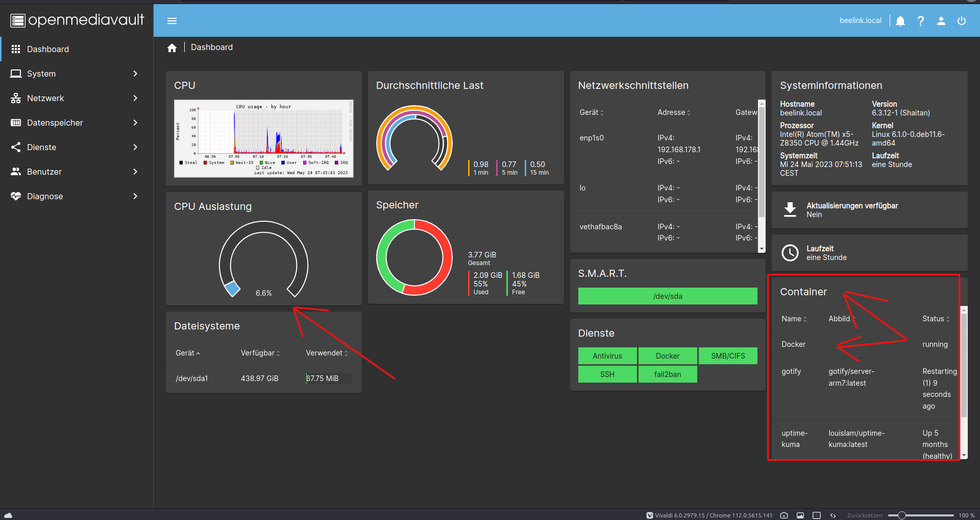This screenshot has height=520, width=980.
Task: Expand the Dienste menu chevron
Action: [135, 147]
